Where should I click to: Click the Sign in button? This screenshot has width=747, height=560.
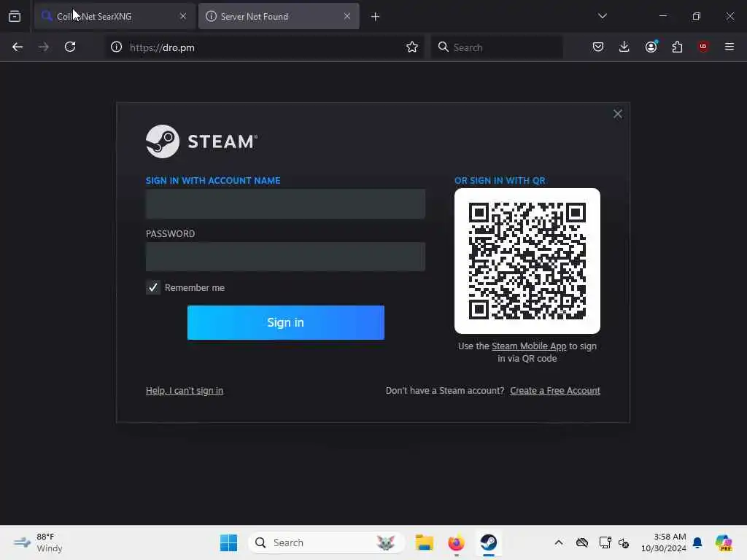click(286, 322)
